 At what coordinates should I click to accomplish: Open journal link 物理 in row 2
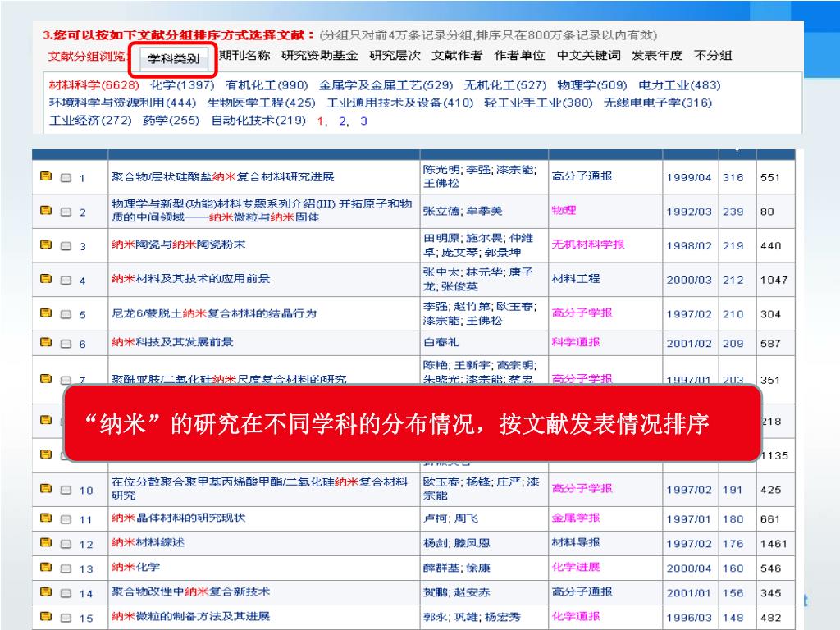tap(564, 210)
